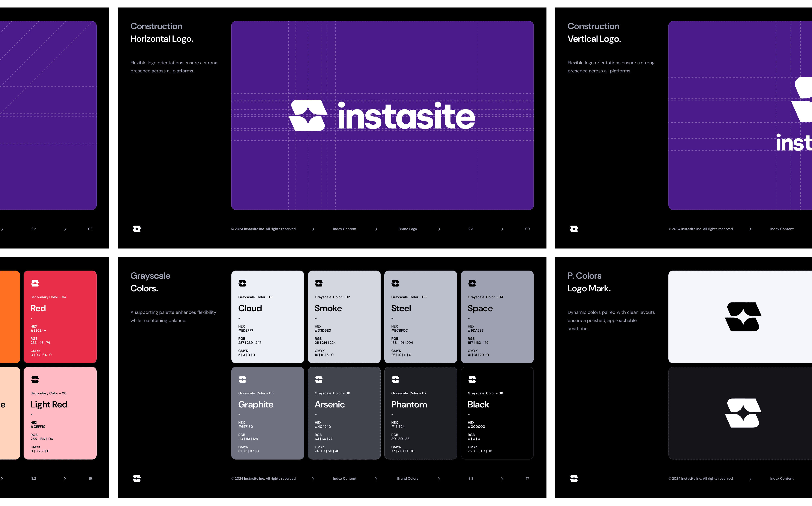Select the Space color swatch card

pyautogui.click(x=497, y=317)
